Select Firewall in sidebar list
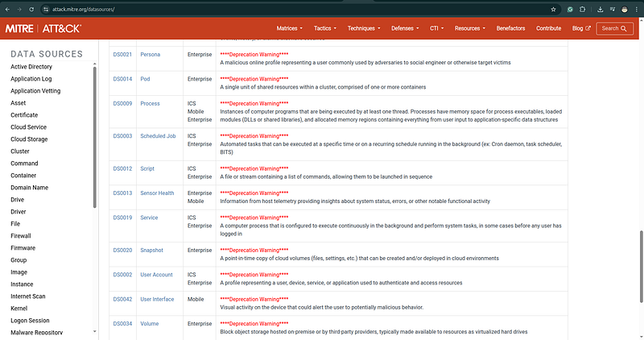Screen dimensions: 644x340 click(x=21, y=236)
